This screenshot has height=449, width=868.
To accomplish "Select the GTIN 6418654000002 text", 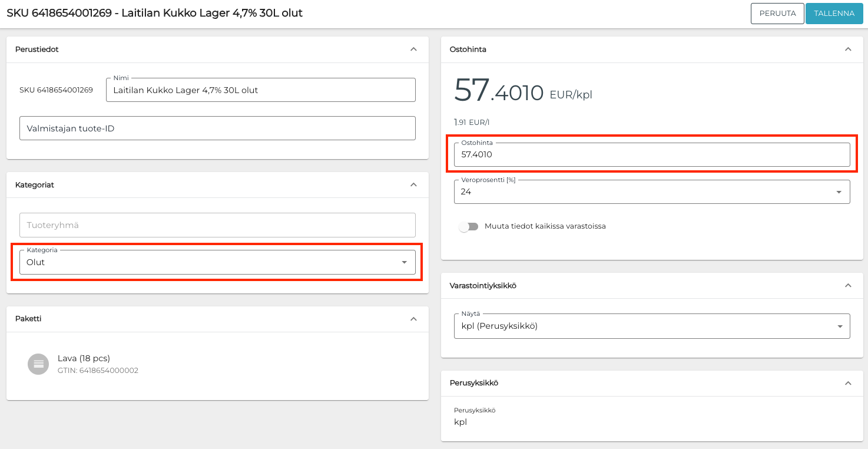I will [98, 371].
